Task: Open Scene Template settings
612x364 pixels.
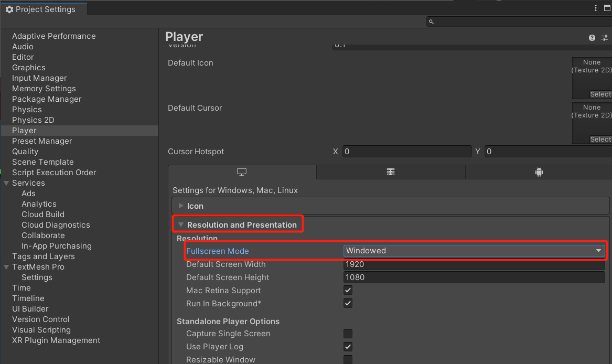Action: point(42,163)
